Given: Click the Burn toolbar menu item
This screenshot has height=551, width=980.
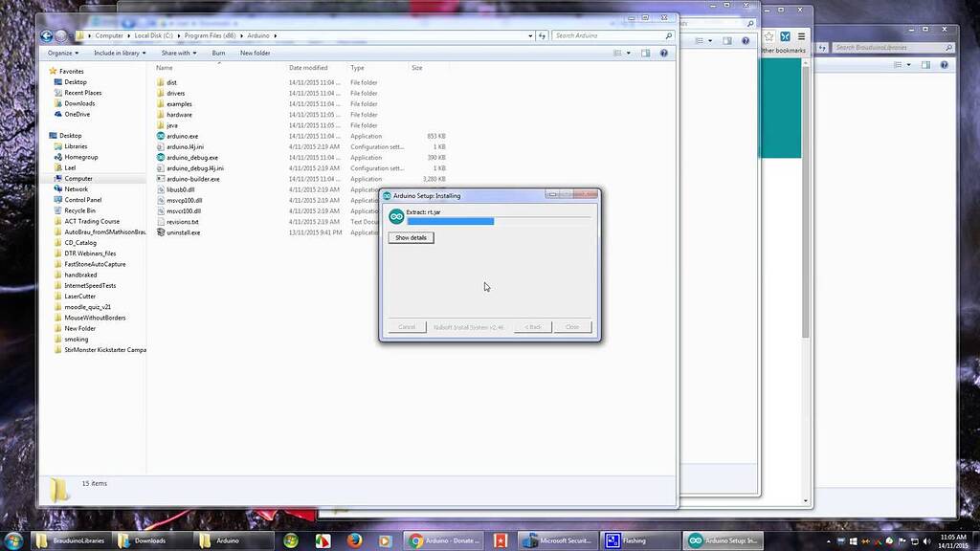Looking at the screenshot, I should click(x=218, y=53).
